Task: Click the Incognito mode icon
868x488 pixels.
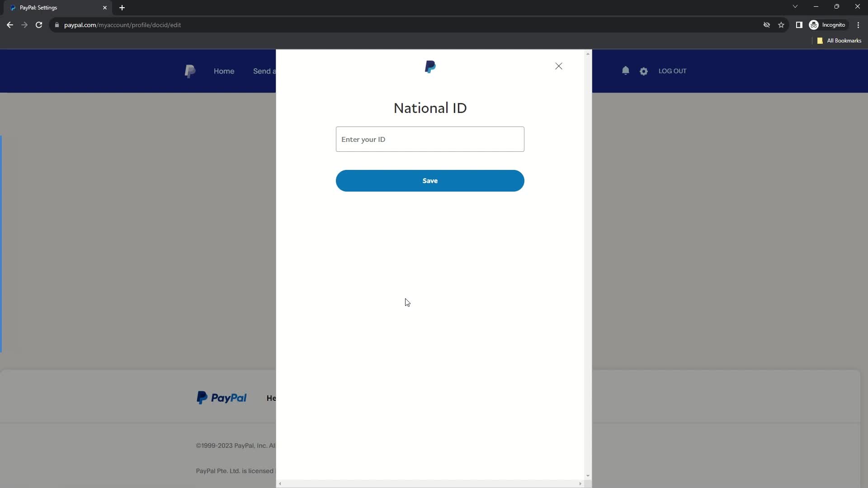Action: click(813, 25)
